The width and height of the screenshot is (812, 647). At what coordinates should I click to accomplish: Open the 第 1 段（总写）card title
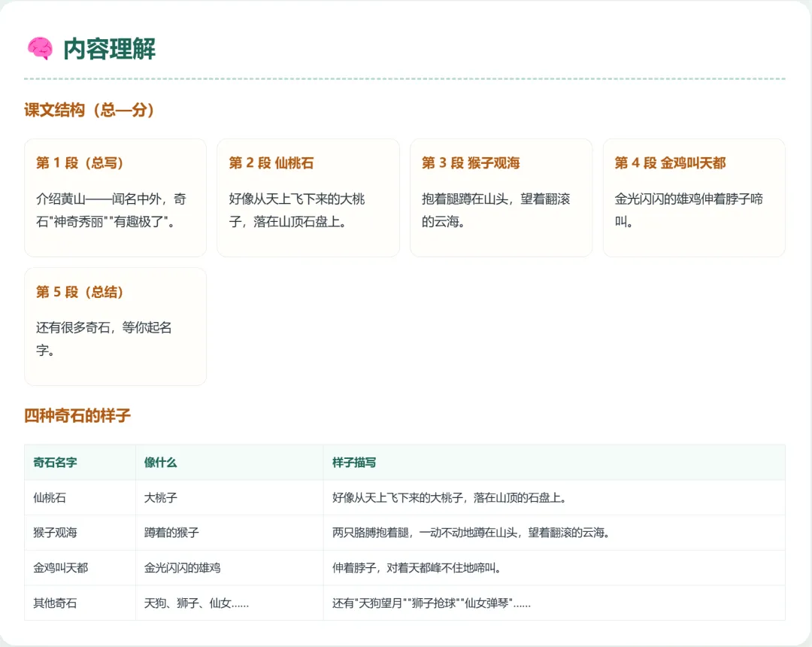tap(80, 163)
